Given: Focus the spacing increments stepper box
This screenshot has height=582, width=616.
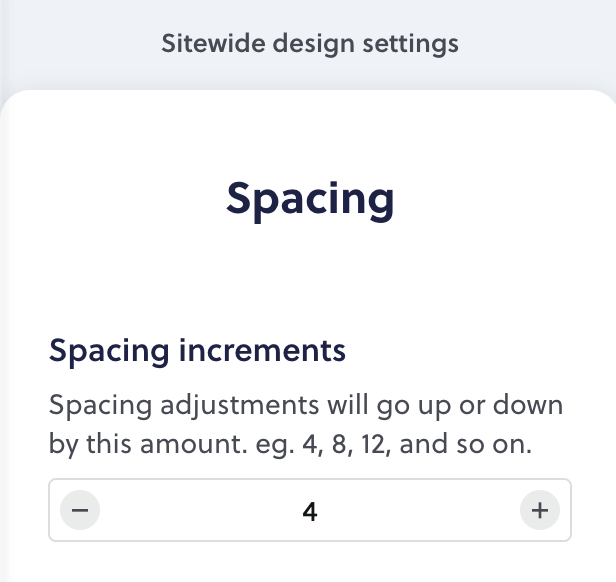Looking at the screenshot, I should tap(310, 510).
